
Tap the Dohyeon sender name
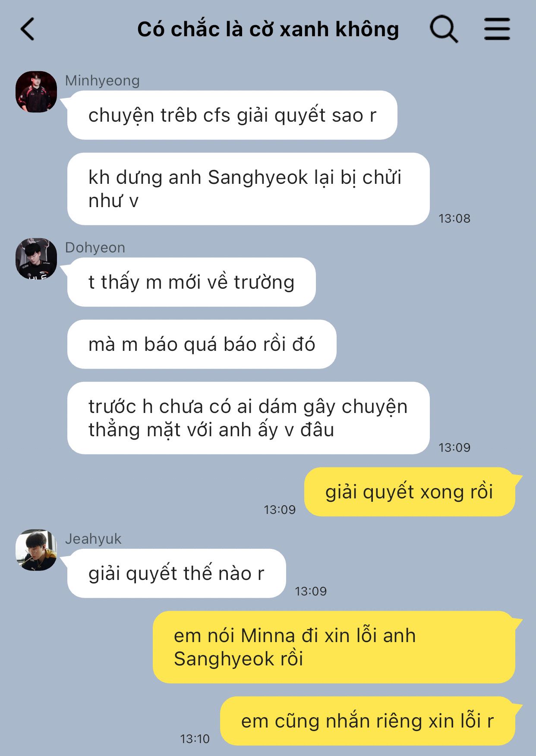(95, 248)
